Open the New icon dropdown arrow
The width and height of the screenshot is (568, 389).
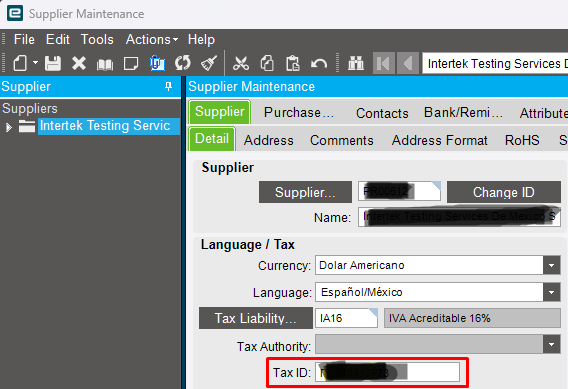click(x=36, y=63)
